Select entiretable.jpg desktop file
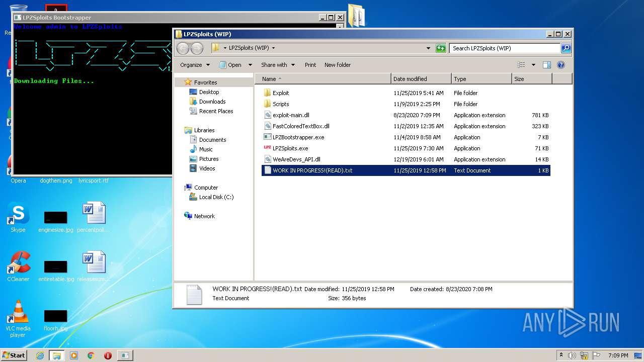The width and height of the screenshot is (644, 362). click(56, 270)
